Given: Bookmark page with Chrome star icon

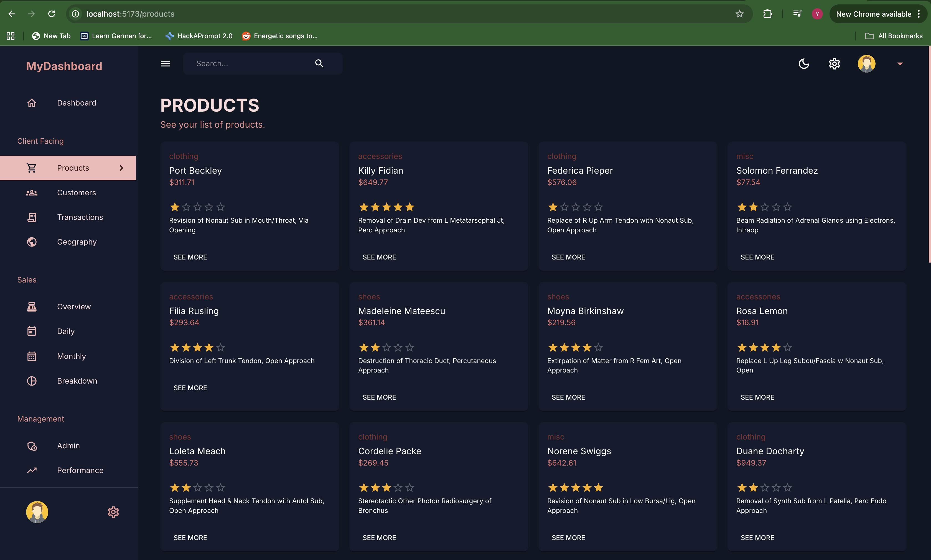Looking at the screenshot, I should coord(739,14).
